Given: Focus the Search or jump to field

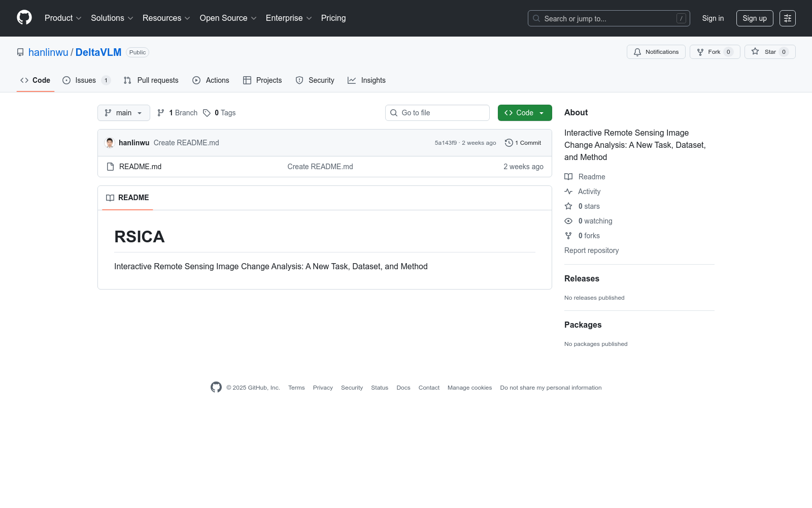Looking at the screenshot, I should (609, 18).
